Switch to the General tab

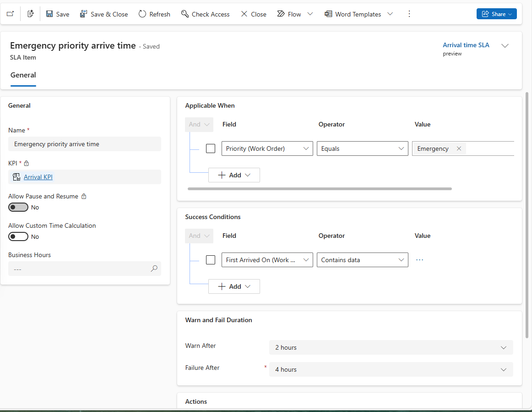(x=23, y=75)
